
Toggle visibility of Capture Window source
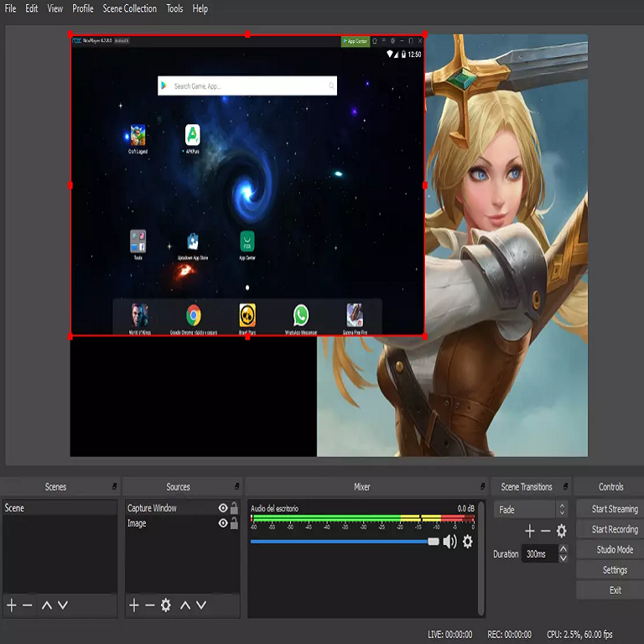[223, 508]
